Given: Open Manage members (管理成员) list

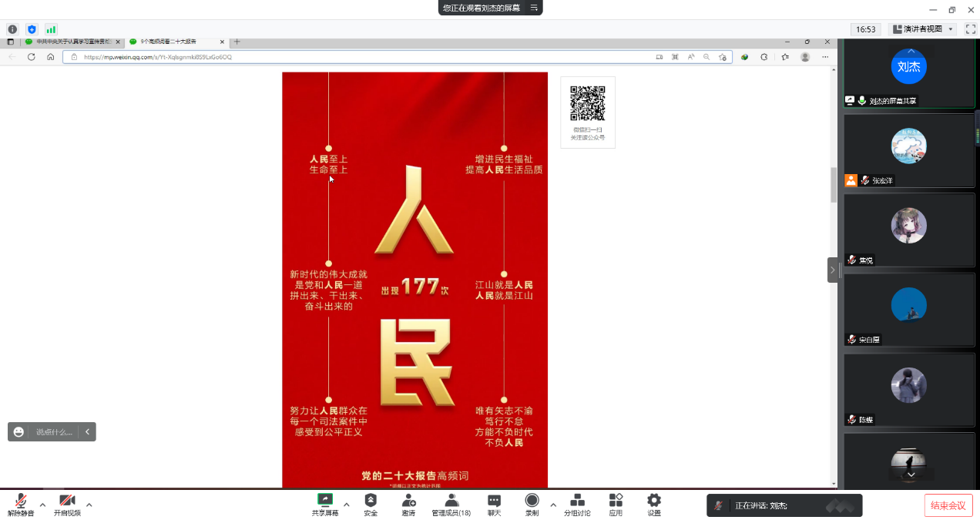Looking at the screenshot, I should click(x=451, y=505).
